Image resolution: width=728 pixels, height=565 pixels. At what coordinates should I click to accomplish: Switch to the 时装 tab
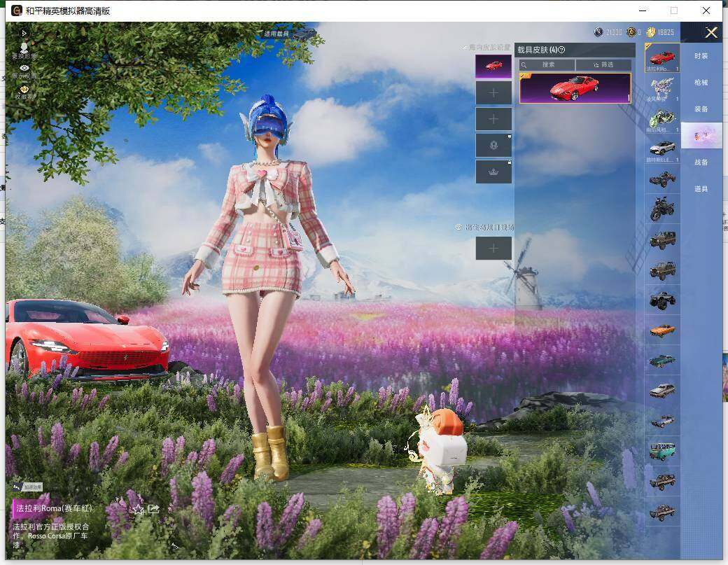click(x=701, y=56)
